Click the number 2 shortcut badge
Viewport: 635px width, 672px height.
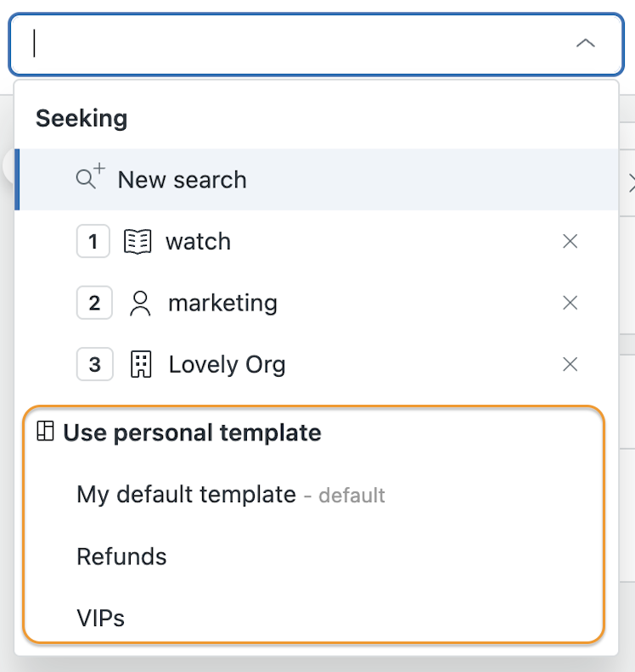coord(94,303)
